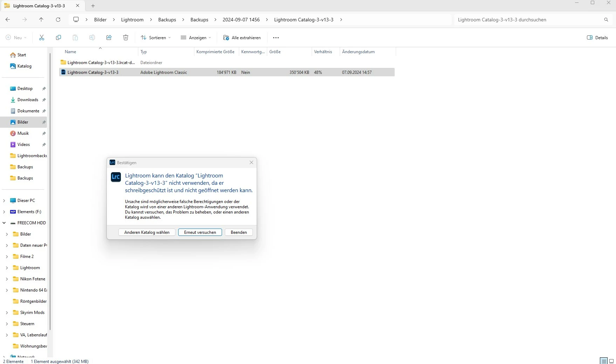Click the Cut scissors icon

[x=42, y=37]
